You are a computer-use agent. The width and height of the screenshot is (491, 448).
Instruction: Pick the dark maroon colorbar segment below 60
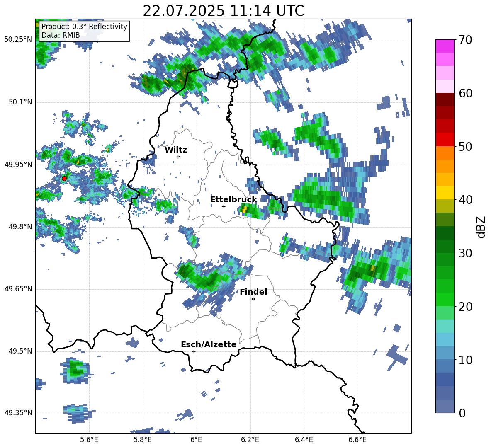[x=445, y=99]
